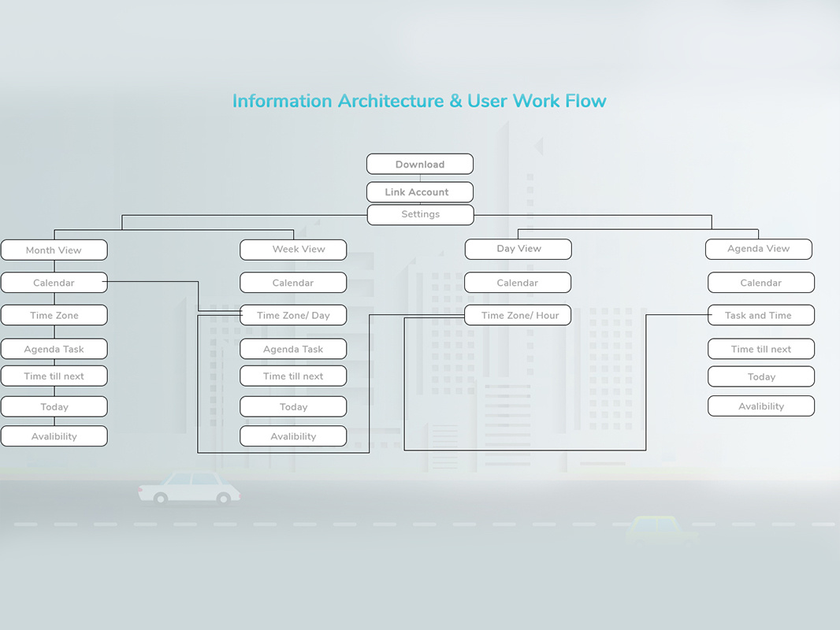Open the Settings node
Image resolution: width=840 pixels, height=630 pixels.
(x=419, y=214)
